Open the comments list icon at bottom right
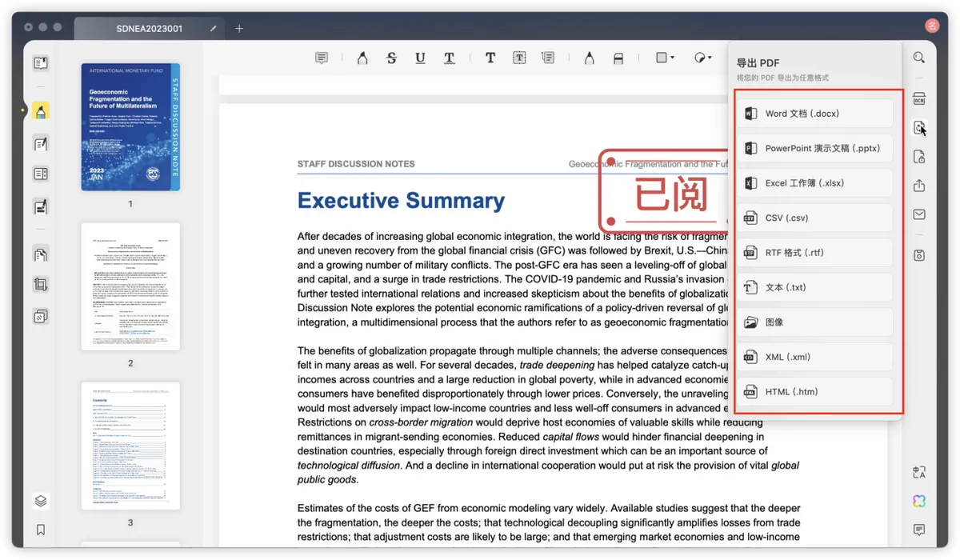The width and height of the screenshot is (960, 560). tap(919, 530)
